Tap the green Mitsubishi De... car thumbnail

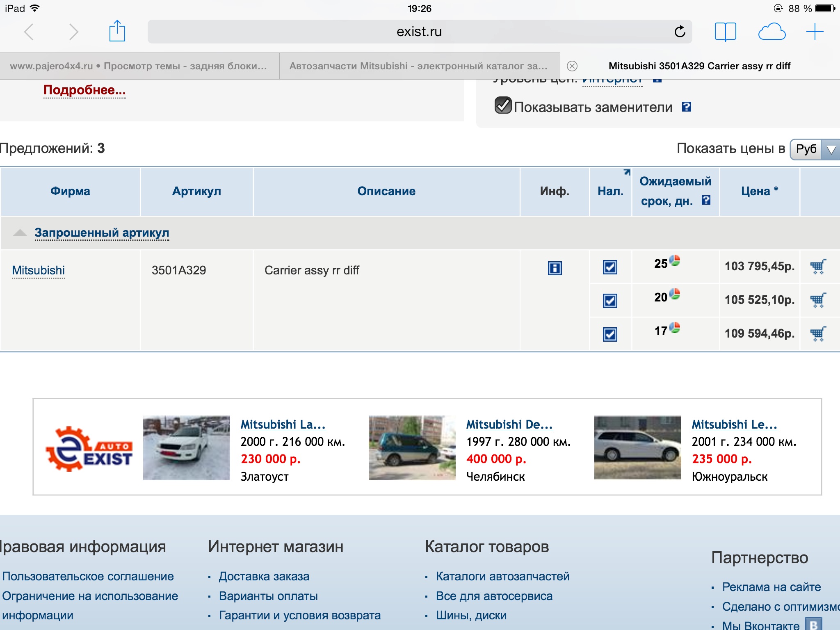pos(412,448)
